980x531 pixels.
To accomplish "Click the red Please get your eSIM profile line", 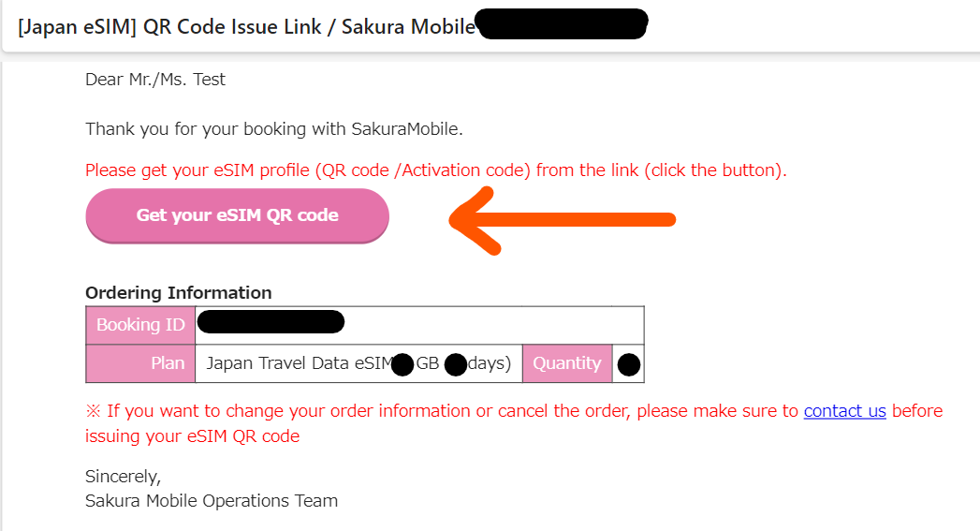I will 435,170.
